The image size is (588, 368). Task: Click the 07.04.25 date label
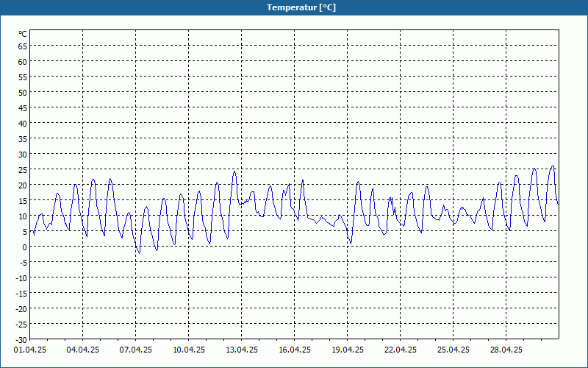coord(136,350)
